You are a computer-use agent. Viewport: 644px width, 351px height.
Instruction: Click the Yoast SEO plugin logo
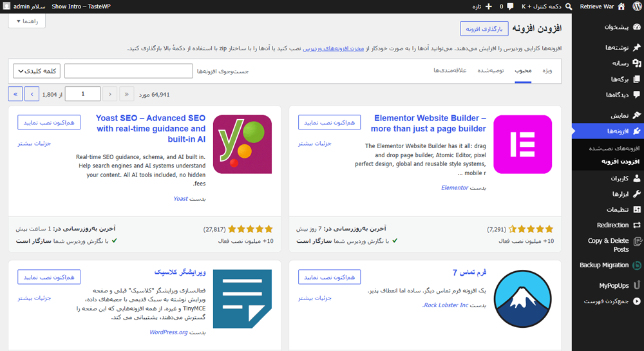point(242,144)
